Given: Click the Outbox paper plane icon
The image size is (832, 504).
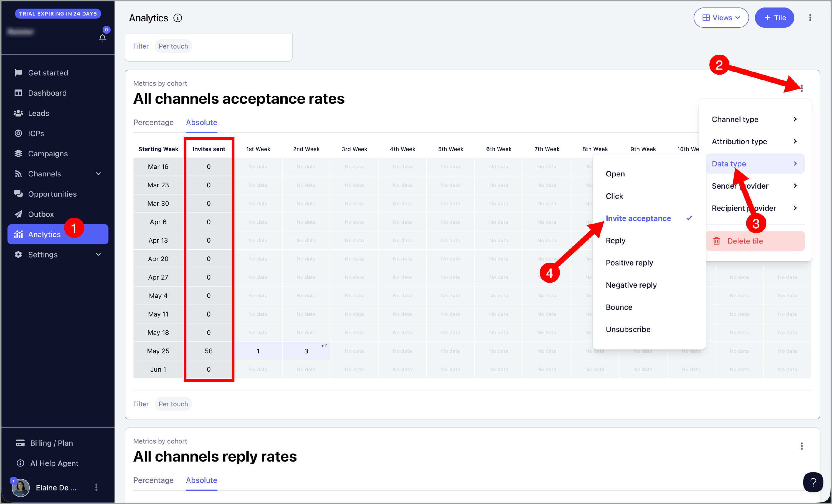Looking at the screenshot, I should click(x=18, y=214).
